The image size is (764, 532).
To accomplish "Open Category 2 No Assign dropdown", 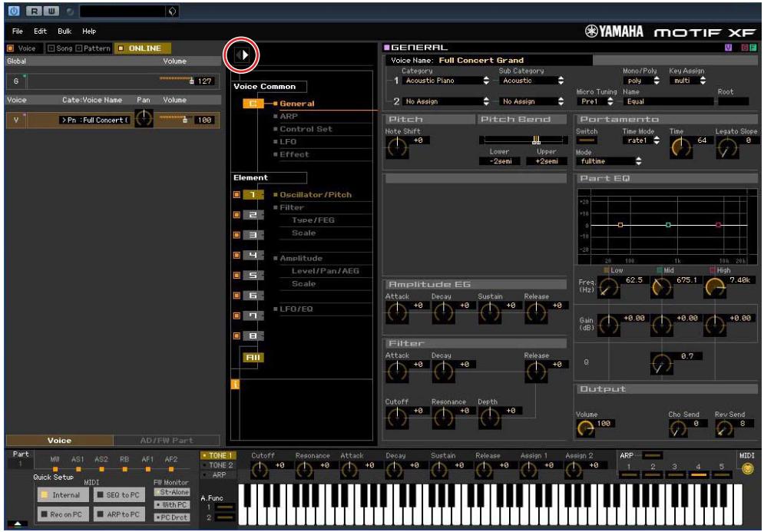I will [x=446, y=101].
